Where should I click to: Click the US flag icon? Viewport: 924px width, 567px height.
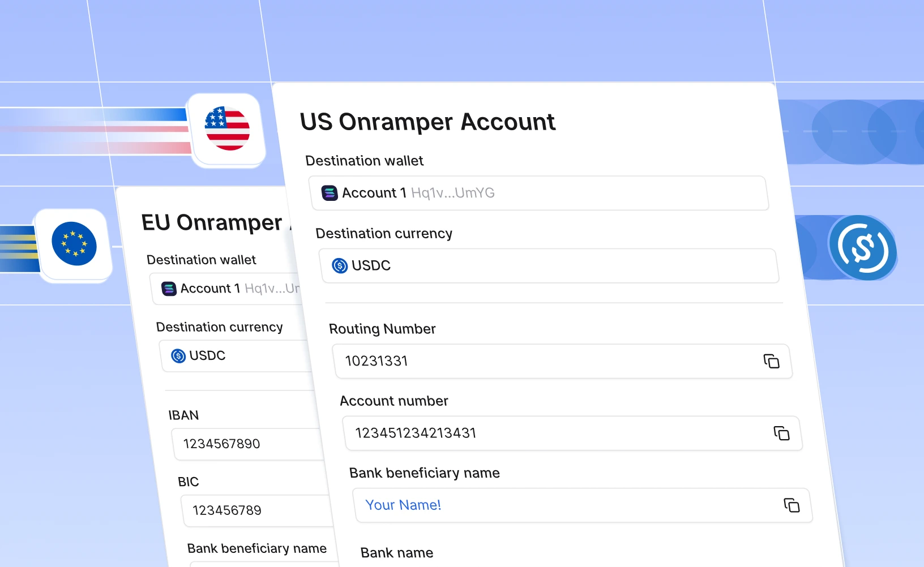(227, 128)
